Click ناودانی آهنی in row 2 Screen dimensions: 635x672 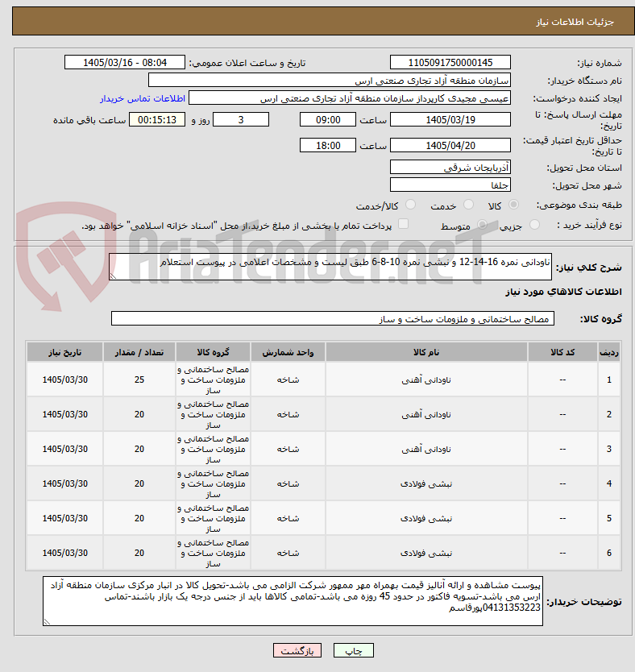[x=426, y=414]
